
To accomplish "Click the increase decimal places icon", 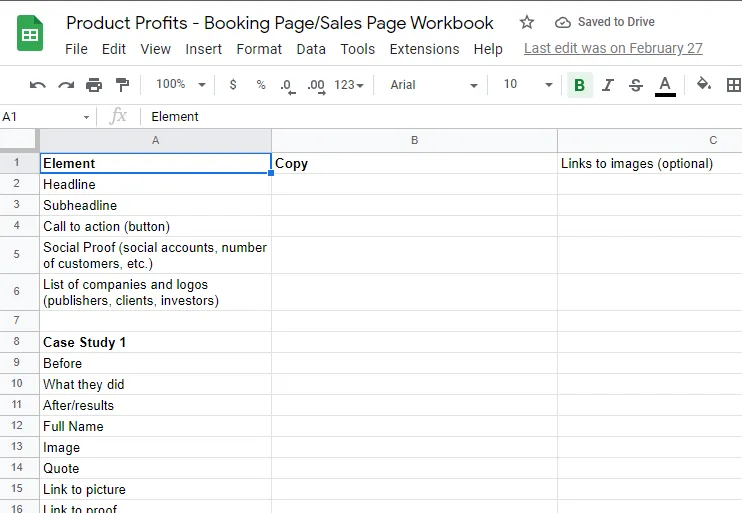I will click(316, 86).
